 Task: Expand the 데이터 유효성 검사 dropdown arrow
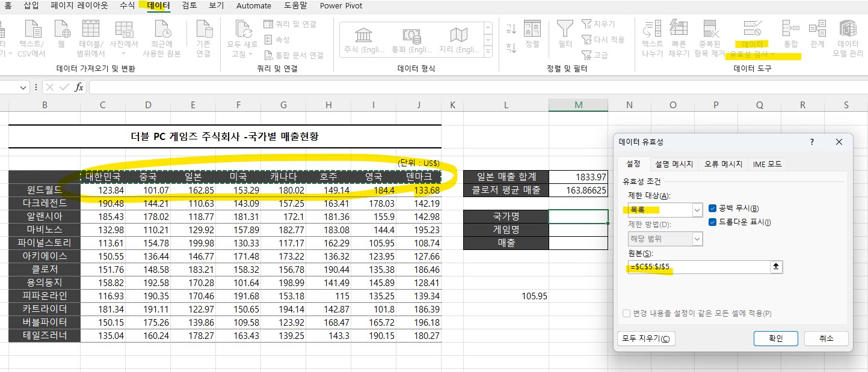772,55
